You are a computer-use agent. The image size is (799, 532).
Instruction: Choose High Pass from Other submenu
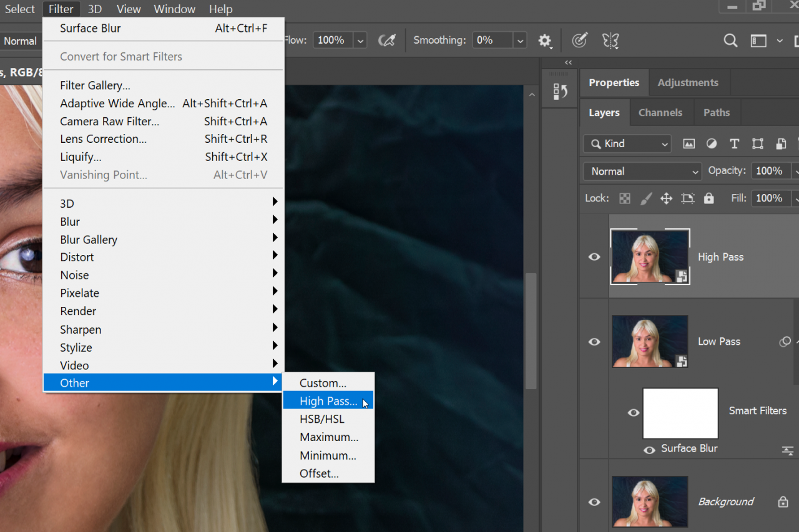pos(328,401)
